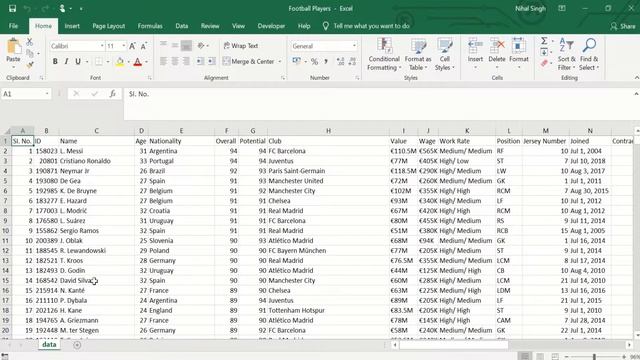Toggle middle vertical alignment
640x360 pixels.
click(x=175, y=46)
